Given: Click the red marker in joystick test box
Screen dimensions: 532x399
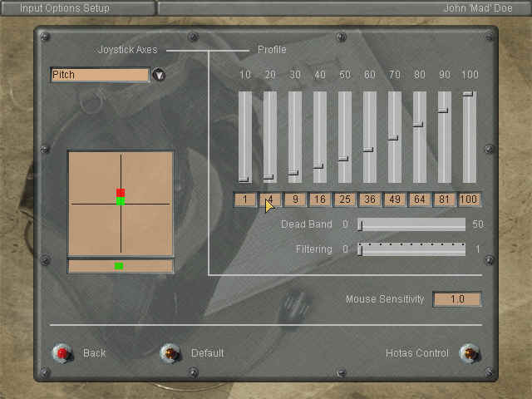Looking at the screenshot, I should 121,193.
